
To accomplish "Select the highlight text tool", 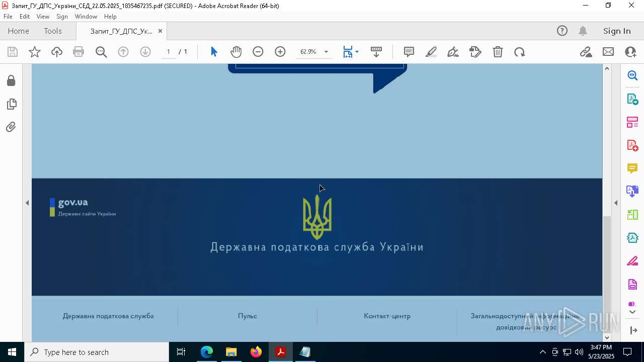I will tap(431, 52).
